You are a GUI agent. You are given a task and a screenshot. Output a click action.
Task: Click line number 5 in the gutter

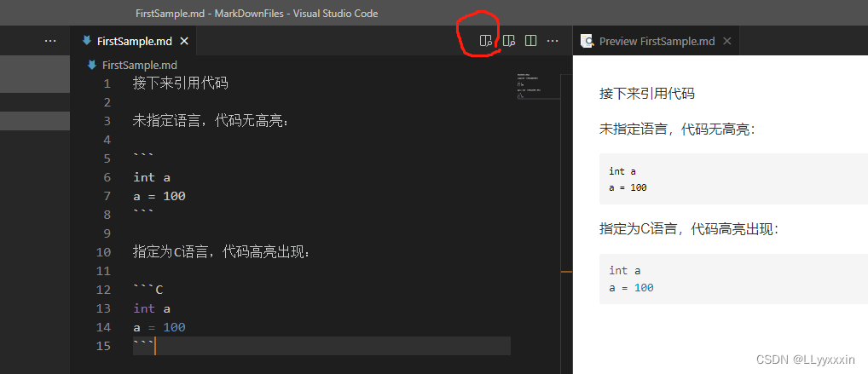click(107, 158)
